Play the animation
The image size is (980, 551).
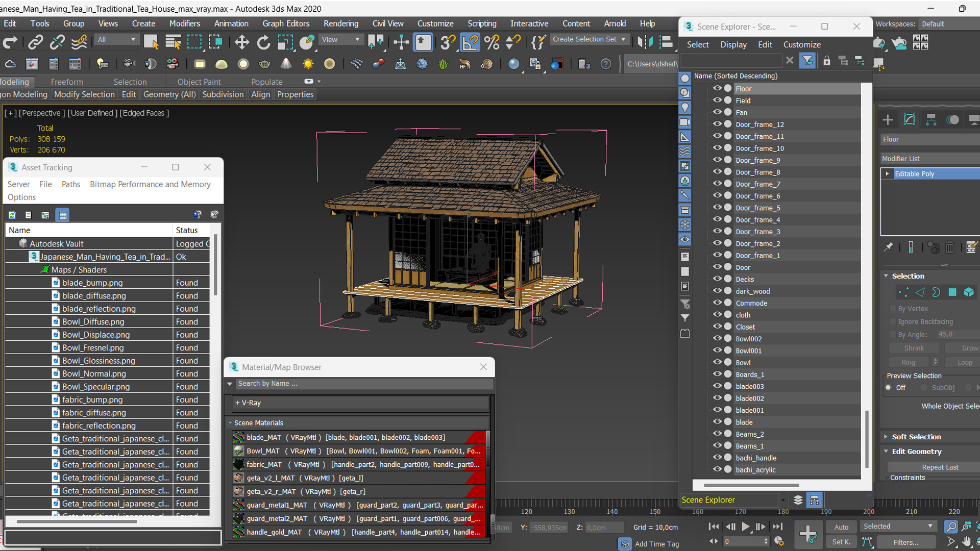(745, 527)
